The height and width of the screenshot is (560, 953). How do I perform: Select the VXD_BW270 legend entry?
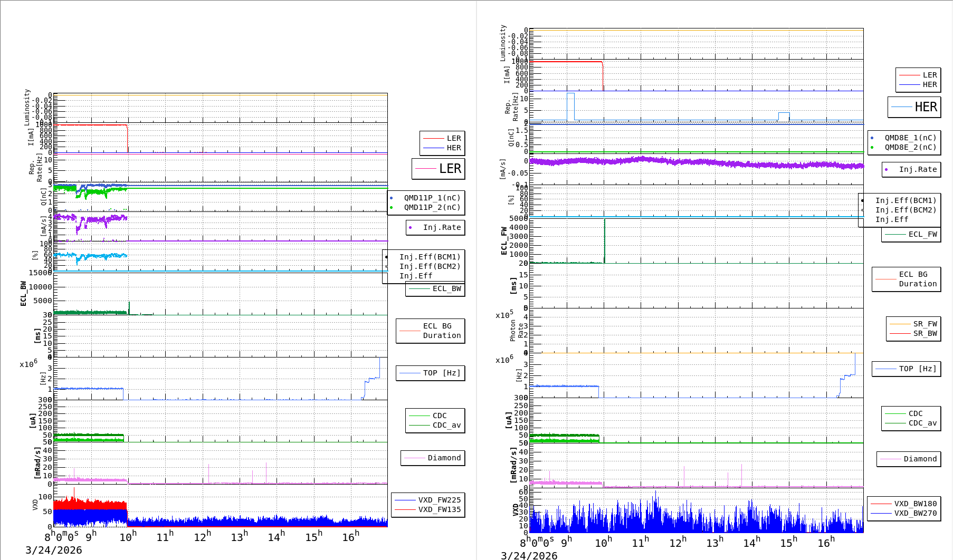pyautogui.click(x=915, y=513)
